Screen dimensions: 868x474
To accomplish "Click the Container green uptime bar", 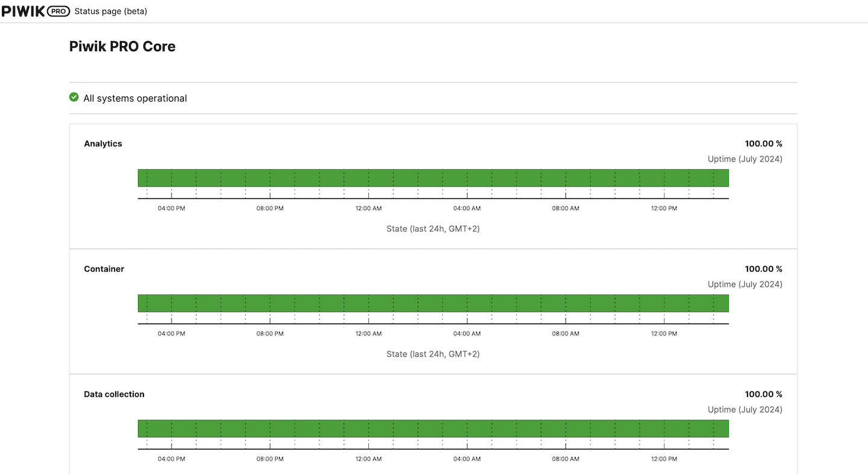I will 433,303.
